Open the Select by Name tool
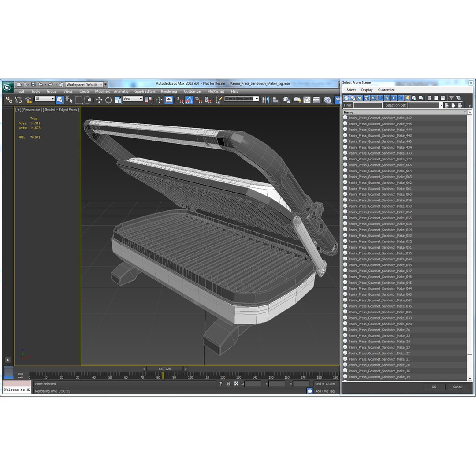 tap(69, 100)
